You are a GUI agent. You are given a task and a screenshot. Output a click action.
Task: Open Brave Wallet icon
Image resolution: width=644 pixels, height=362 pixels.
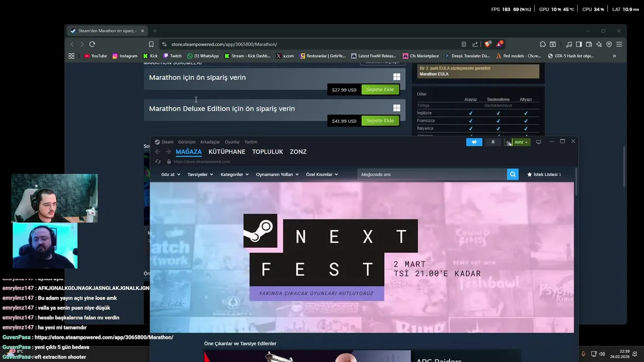point(589,44)
